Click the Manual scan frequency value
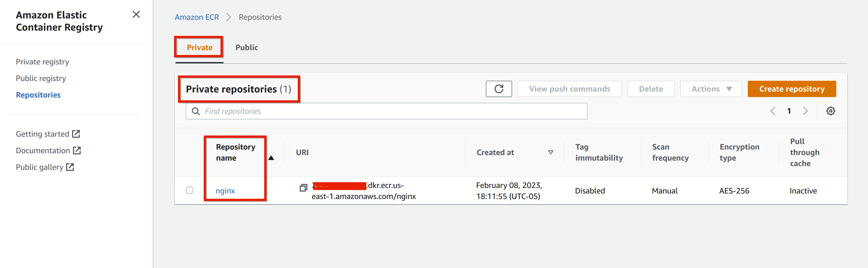The width and height of the screenshot is (868, 268). coord(665,191)
